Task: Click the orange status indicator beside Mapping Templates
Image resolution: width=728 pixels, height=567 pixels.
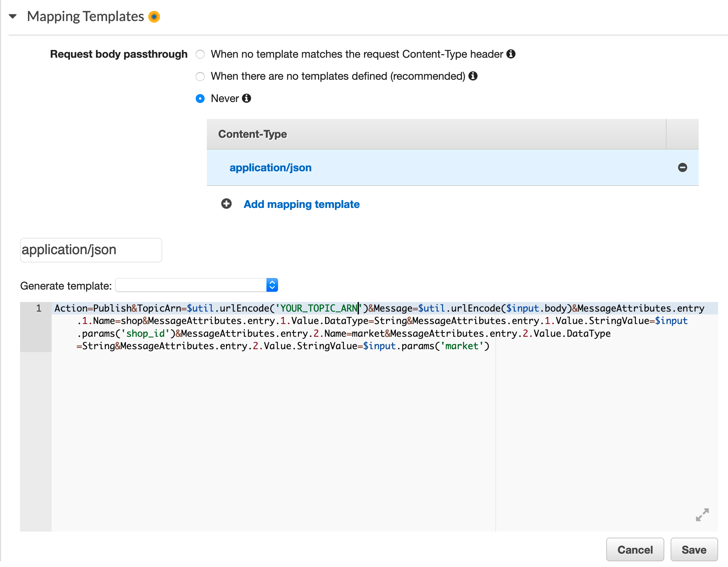Action: point(154,16)
